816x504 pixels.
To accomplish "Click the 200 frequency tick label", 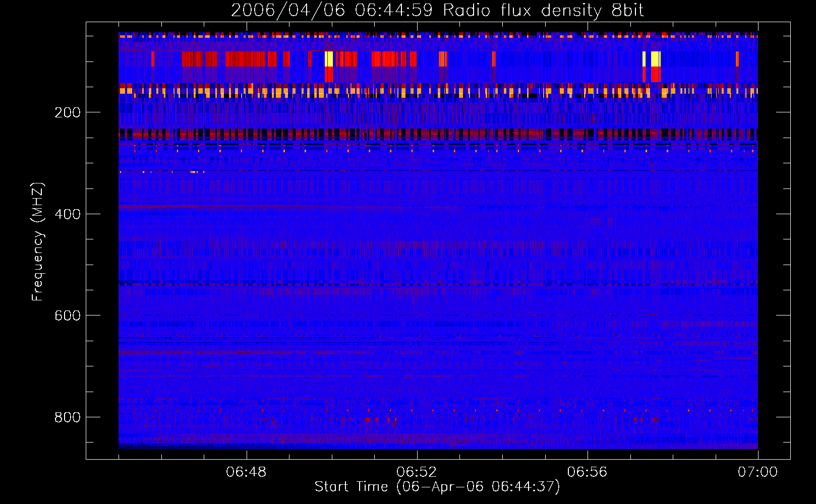I will [x=68, y=112].
